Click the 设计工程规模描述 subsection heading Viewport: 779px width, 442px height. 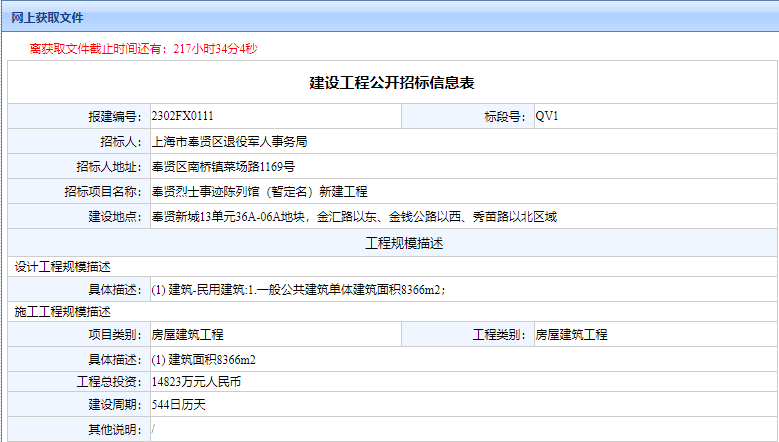tap(62, 267)
